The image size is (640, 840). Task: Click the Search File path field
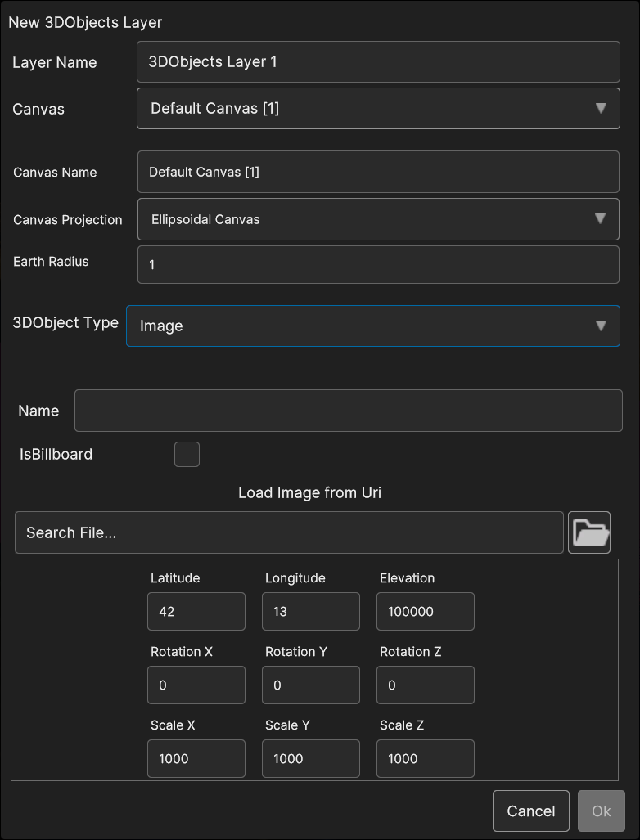[289, 532]
